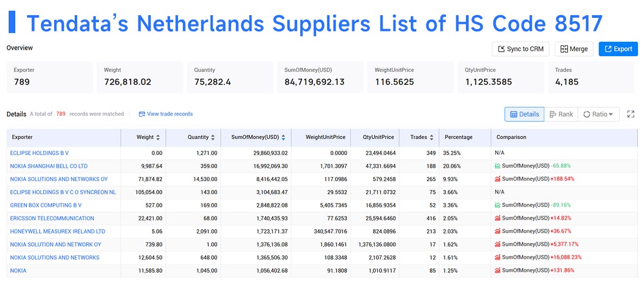This screenshot has height=283, width=644.
Task: Select the Percentage column header
Action: 465,137
